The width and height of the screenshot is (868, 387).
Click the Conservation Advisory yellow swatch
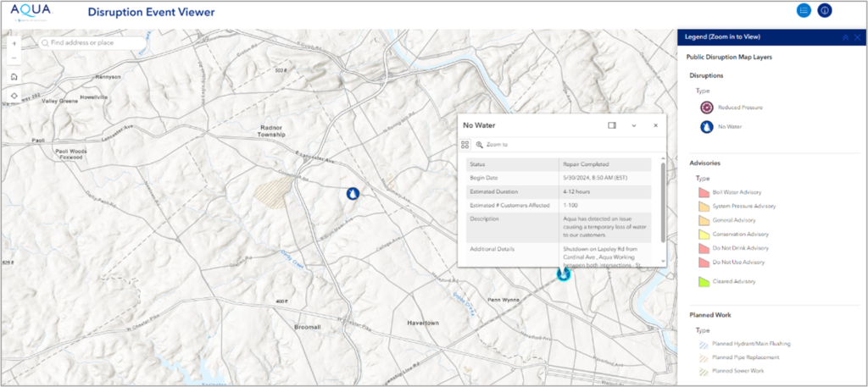pos(704,235)
